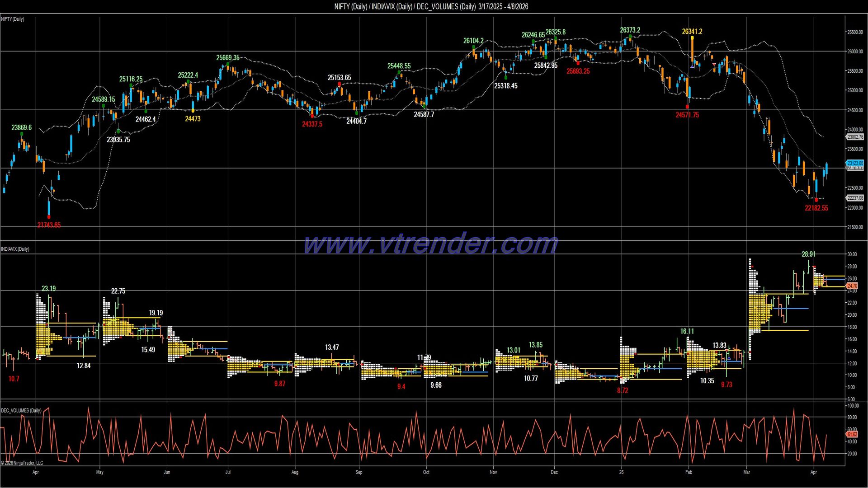
Task: Select the red 22182.55 low label
Action: 816,208
